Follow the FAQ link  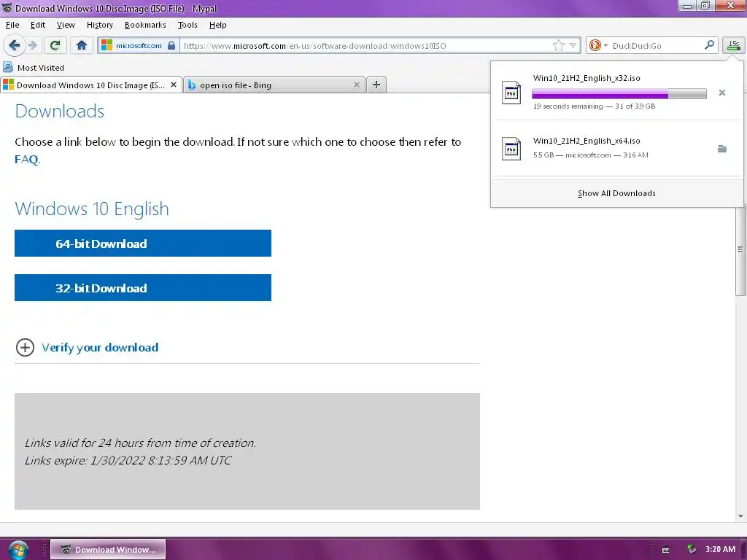(27, 159)
